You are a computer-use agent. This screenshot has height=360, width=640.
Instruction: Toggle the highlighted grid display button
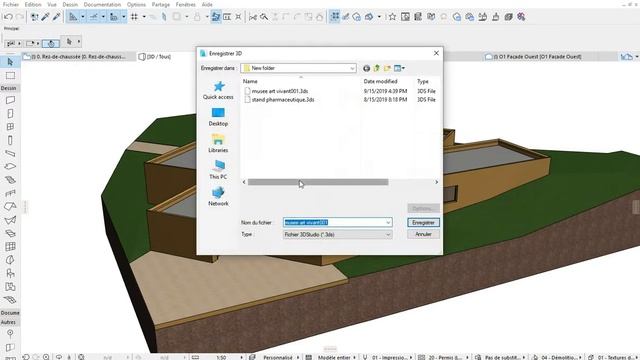click(335, 17)
